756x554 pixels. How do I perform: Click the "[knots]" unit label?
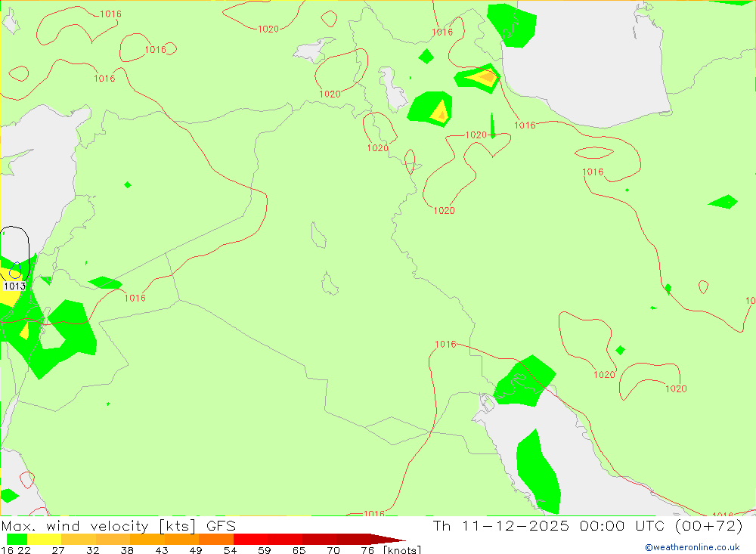coord(402,550)
